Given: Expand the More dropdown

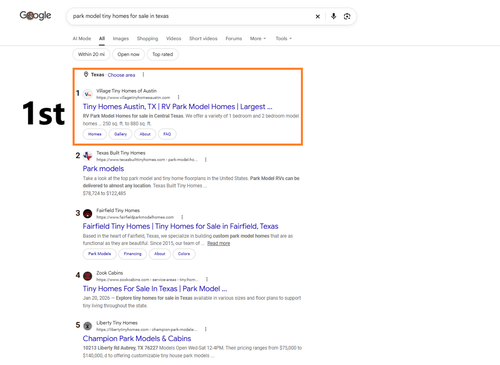Looking at the screenshot, I should click(258, 38).
